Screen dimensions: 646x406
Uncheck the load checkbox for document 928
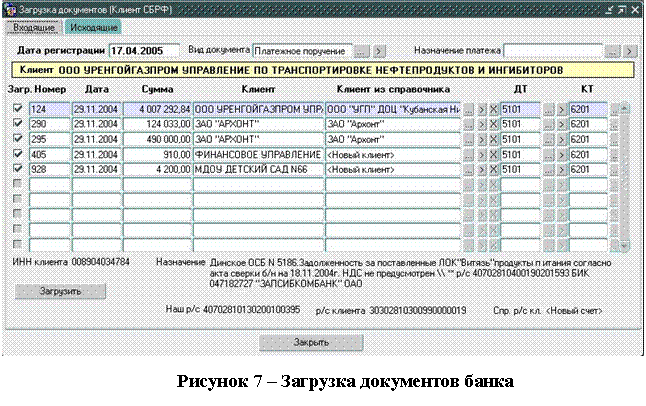tap(17, 168)
